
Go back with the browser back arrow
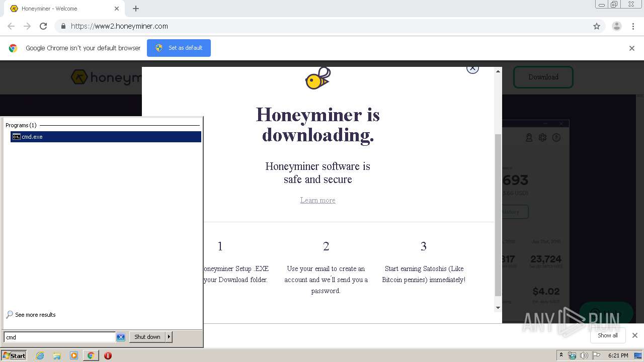click(x=11, y=26)
